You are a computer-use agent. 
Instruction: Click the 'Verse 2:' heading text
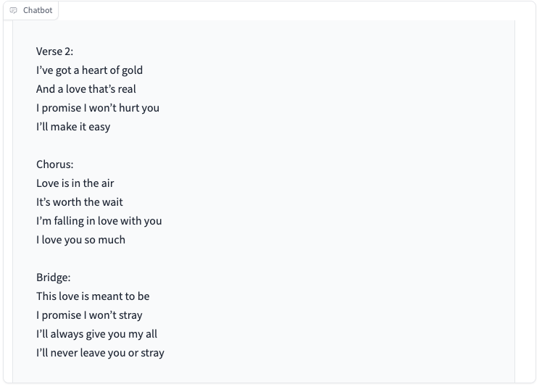pyautogui.click(x=54, y=51)
